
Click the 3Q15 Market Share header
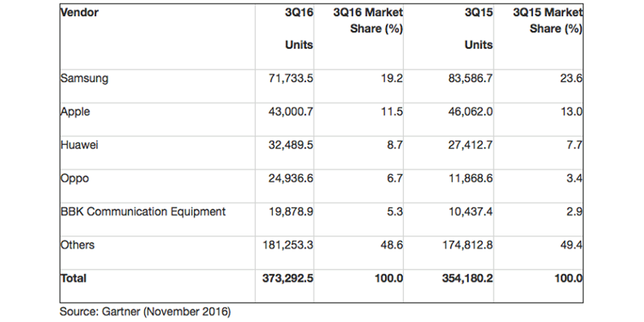point(547,21)
